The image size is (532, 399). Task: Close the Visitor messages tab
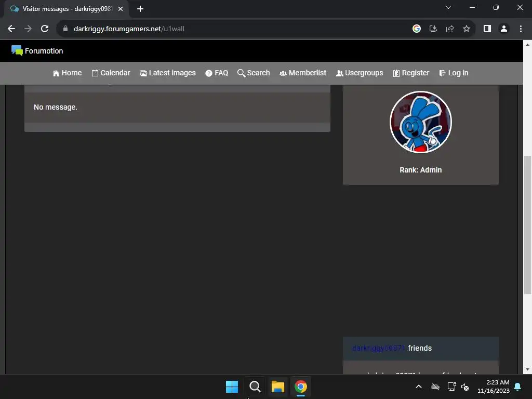coord(121,9)
